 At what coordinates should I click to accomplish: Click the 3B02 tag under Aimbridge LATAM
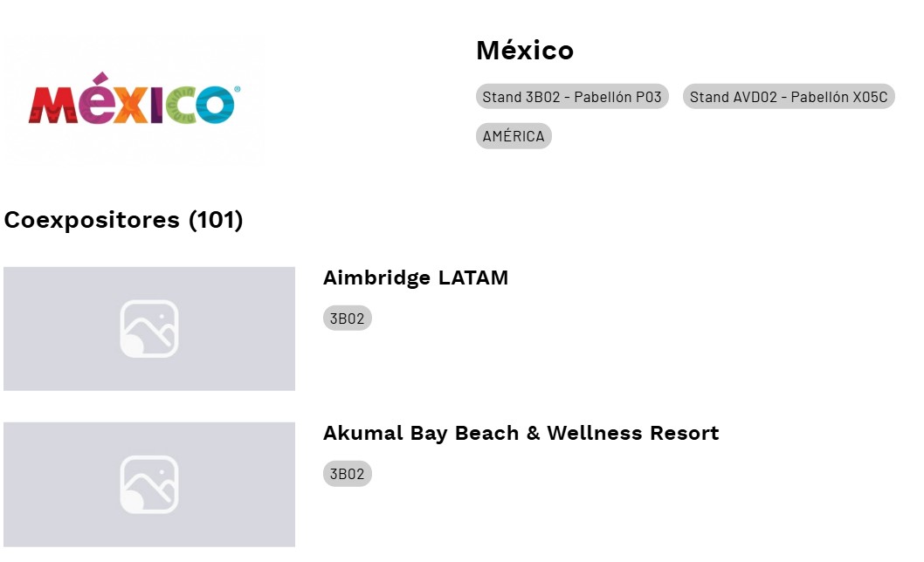pyautogui.click(x=347, y=319)
